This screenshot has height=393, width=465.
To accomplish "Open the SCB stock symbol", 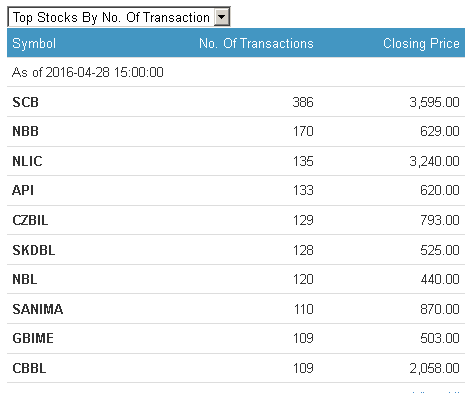I will tap(25, 102).
